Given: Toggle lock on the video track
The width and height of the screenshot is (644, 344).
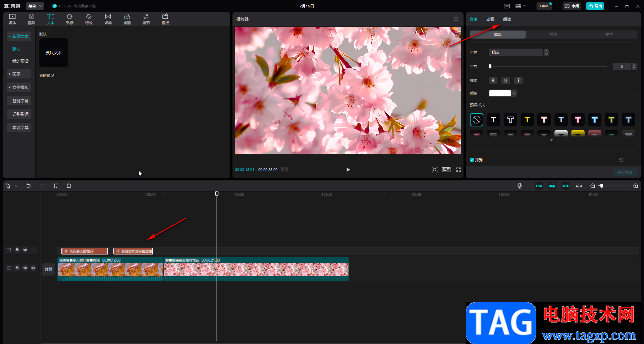Looking at the screenshot, I should point(17,268).
